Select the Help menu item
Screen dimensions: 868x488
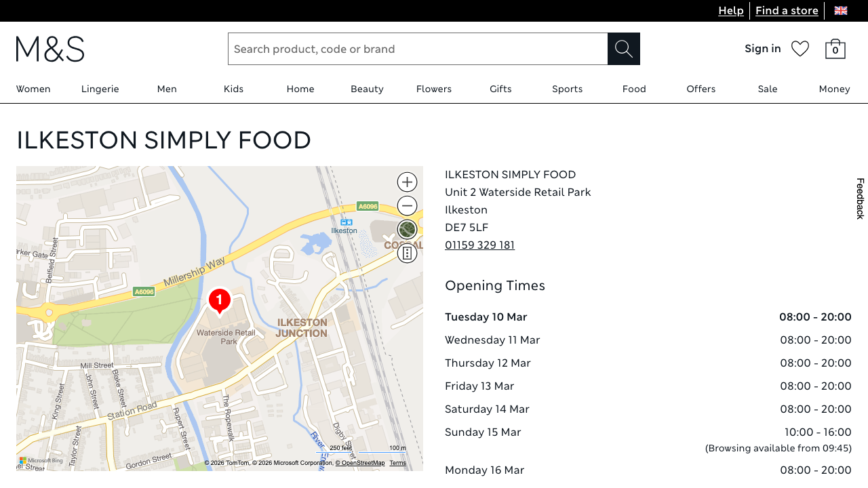tap(730, 10)
